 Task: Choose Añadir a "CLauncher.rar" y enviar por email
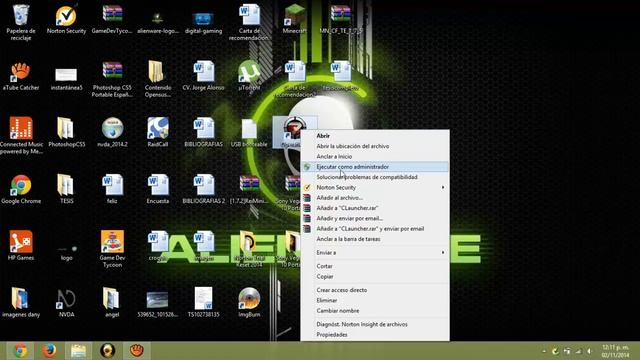click(x=375, y=229)
